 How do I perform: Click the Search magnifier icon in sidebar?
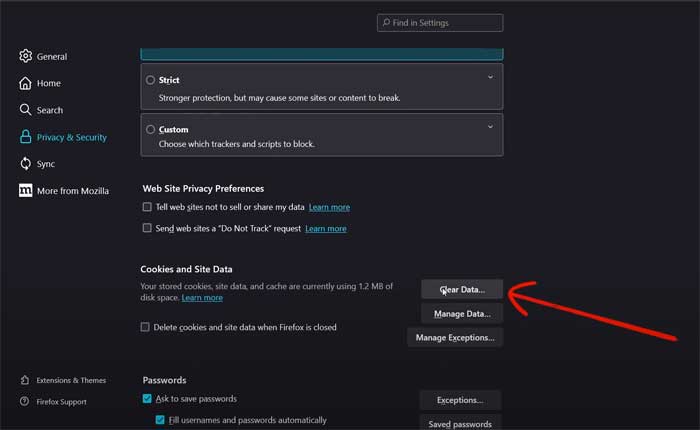[25, 110]
